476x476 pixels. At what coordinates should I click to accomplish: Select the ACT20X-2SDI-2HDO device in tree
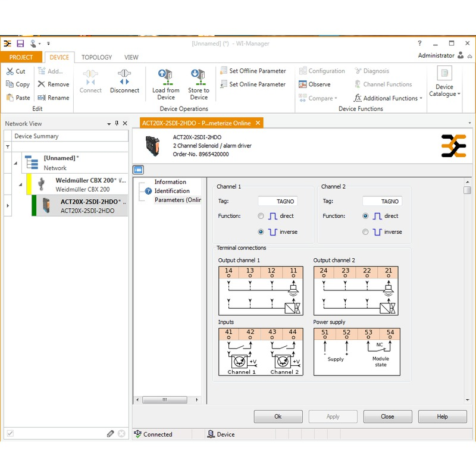tap(80, 206)
